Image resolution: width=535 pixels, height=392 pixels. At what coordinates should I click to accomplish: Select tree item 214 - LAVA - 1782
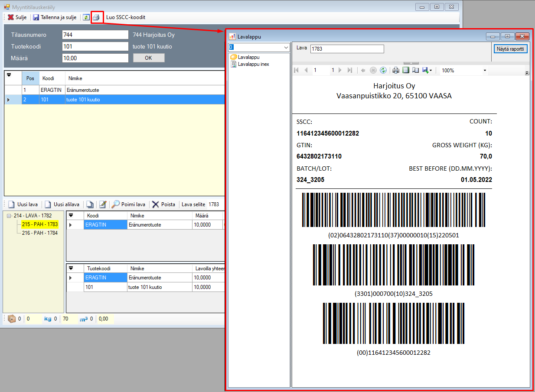(x=33, y=216)
